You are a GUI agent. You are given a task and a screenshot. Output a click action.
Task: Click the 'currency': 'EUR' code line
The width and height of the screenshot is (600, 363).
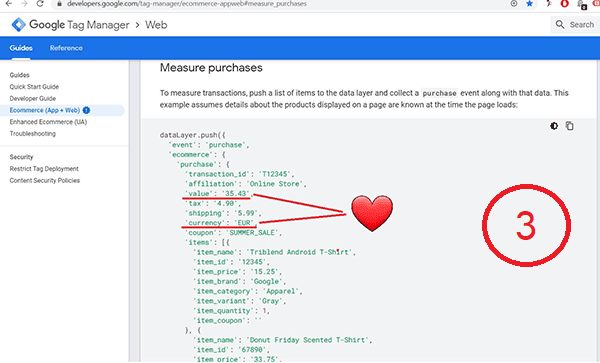tap(221, 223)
